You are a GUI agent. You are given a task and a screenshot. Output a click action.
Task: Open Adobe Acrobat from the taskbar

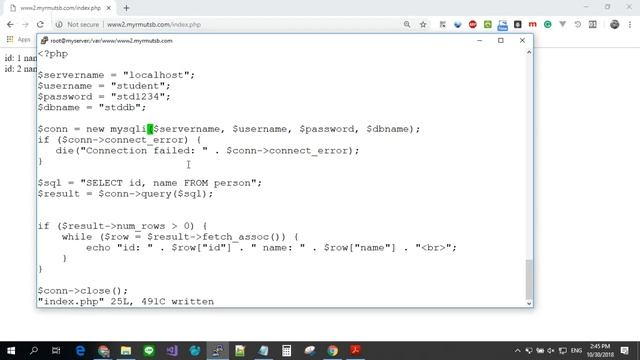(x=356, y=351)
